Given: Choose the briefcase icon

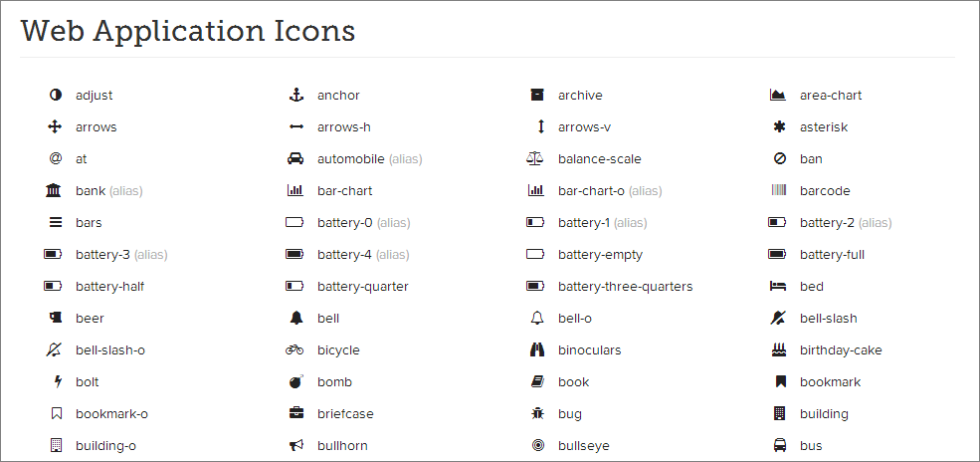Looking at the screenshot, I should coord(295,413).
